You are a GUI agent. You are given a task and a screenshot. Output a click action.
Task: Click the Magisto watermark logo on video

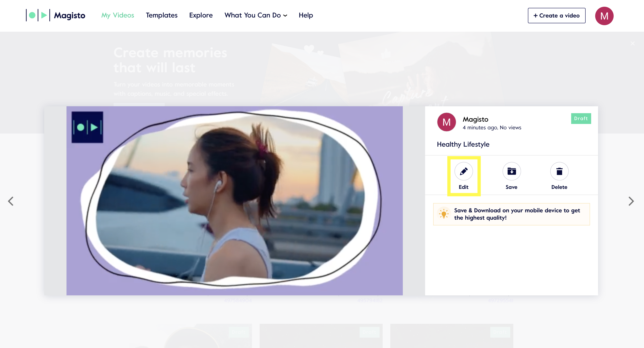click(x=87, y=127)
